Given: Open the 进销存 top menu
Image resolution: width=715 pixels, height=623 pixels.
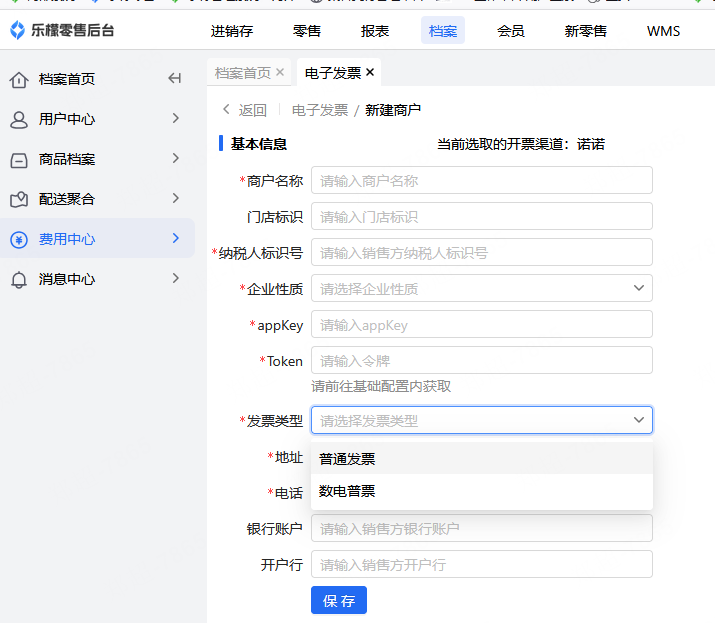Looking at the screenshot, I should tap(231, 31).
